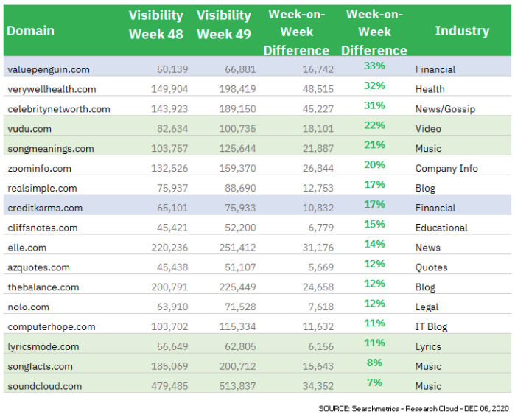Image resolution: width=515 pixels, height=420 pixels.
Task: Click the 225,449 visibility value
Action: tap(237, 287)
